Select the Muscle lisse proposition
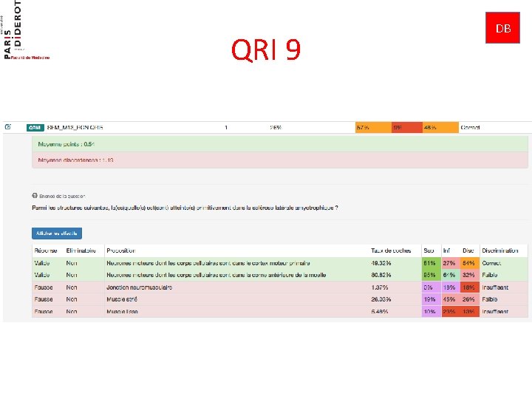Screen dimensions: 532x399 click(x=122, y=312)
